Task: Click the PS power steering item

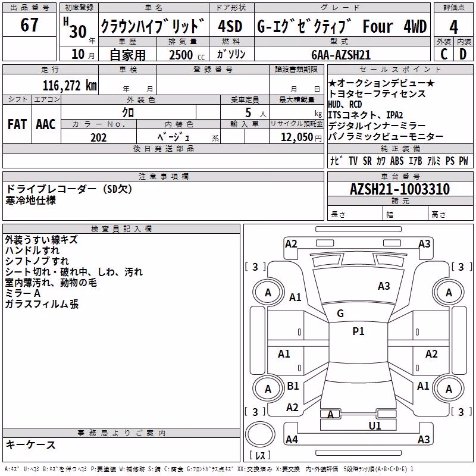Action: tap(450, 161)
